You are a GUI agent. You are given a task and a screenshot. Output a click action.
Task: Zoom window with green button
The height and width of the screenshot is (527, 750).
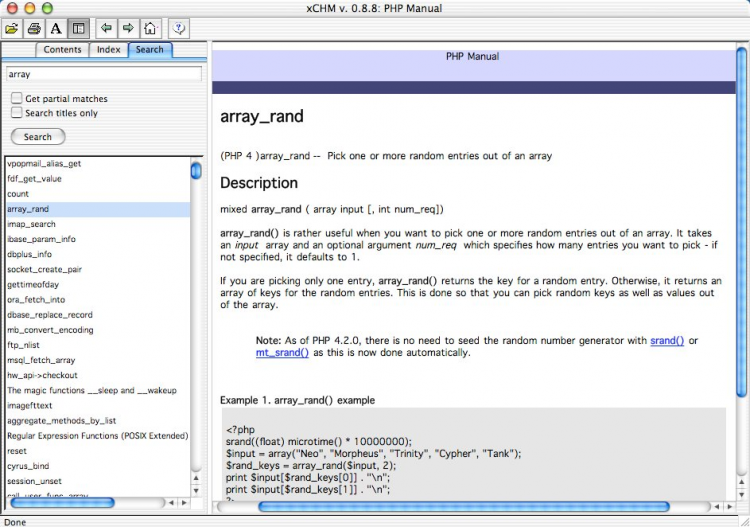[47, 8]
